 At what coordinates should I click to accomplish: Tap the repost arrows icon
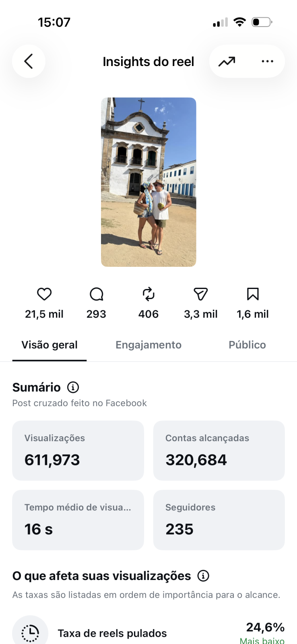[x=148, y=294]
